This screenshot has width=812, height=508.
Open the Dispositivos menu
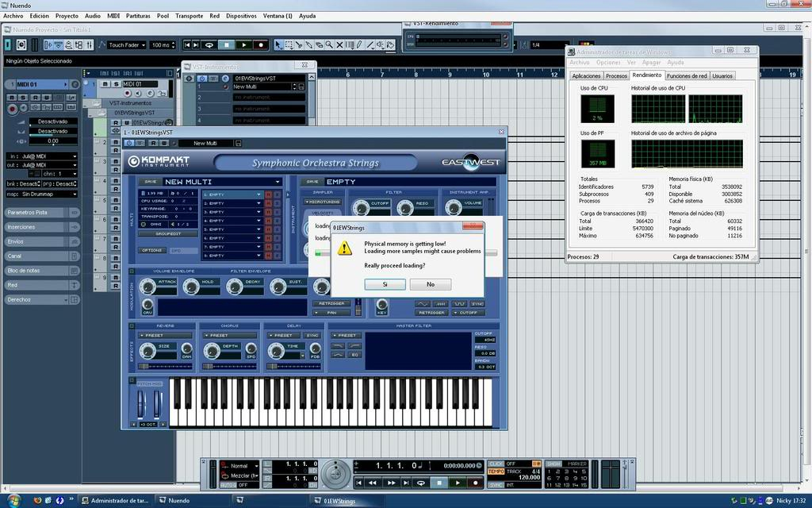pyautogui.click(x=241, y=16)
